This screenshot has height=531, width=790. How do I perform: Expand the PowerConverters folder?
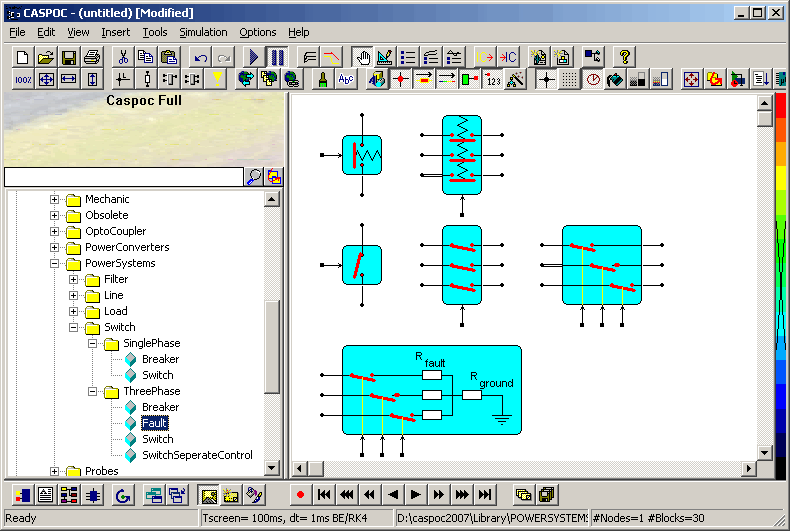54,247
